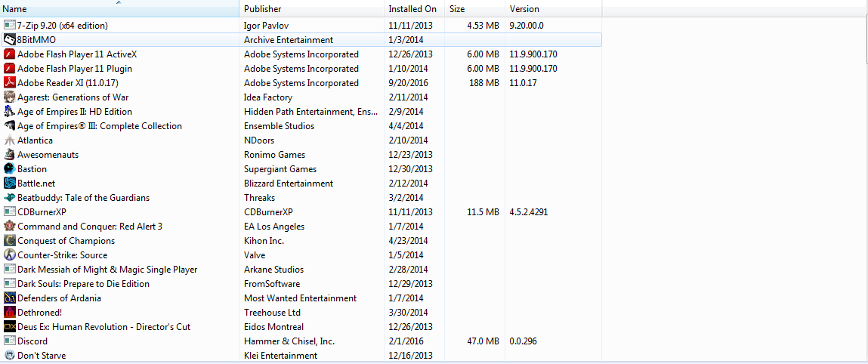
Task: Click publisher Hammer & Chisel, Inc.
Action: (289, 341)
